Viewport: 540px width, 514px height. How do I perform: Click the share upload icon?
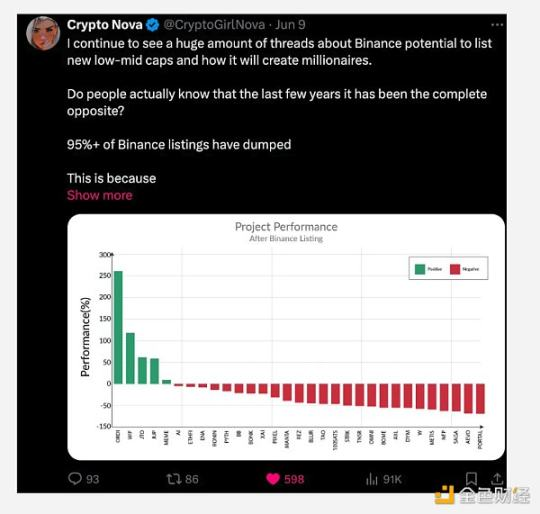point(497,479)
